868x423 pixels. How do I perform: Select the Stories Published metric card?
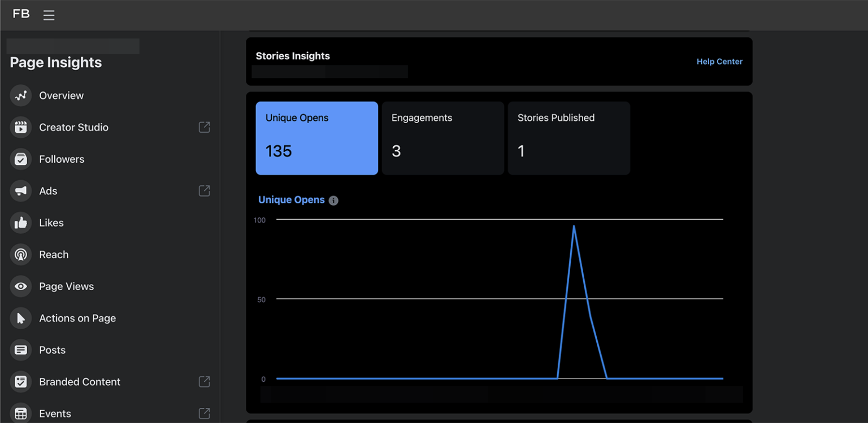coord(568,138)
